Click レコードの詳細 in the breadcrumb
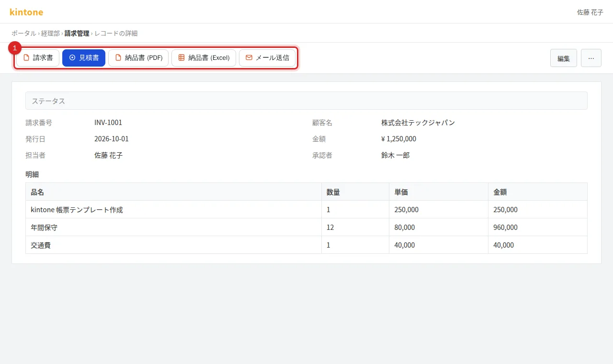The width and height of the screenshot is (613, 364). 116,34
